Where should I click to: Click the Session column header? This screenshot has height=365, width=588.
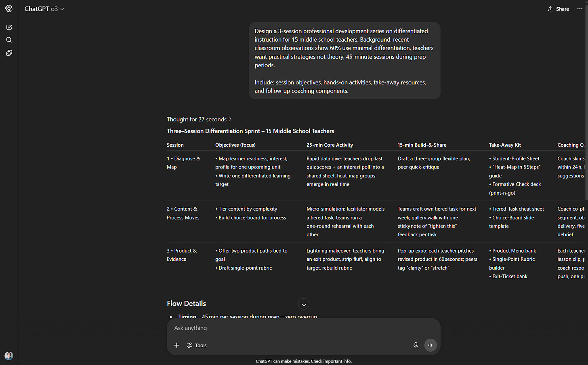pos(175,145)
